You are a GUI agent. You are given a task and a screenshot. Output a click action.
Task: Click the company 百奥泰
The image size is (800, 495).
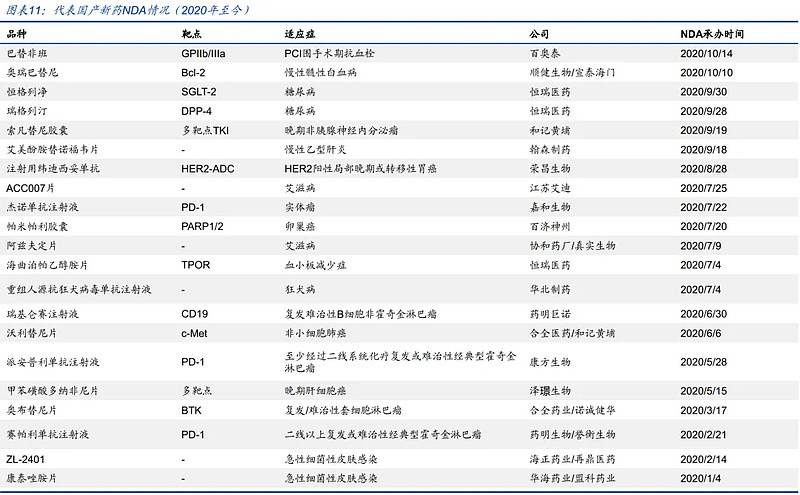tap(544, 53)
